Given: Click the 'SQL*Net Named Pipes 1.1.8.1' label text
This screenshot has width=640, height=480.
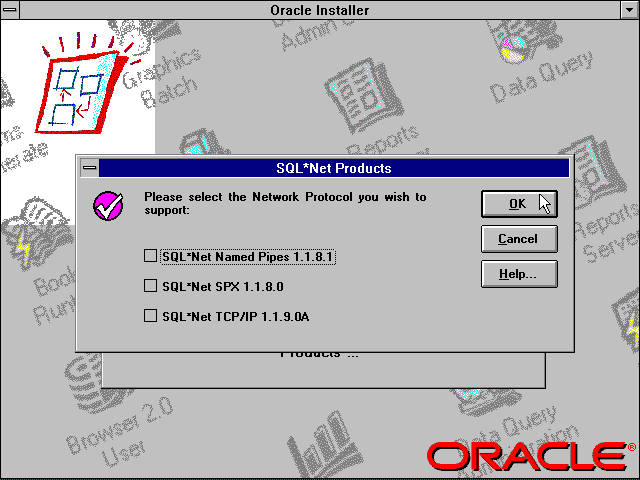Looking at the screenshot, I should tap(247, 257).
